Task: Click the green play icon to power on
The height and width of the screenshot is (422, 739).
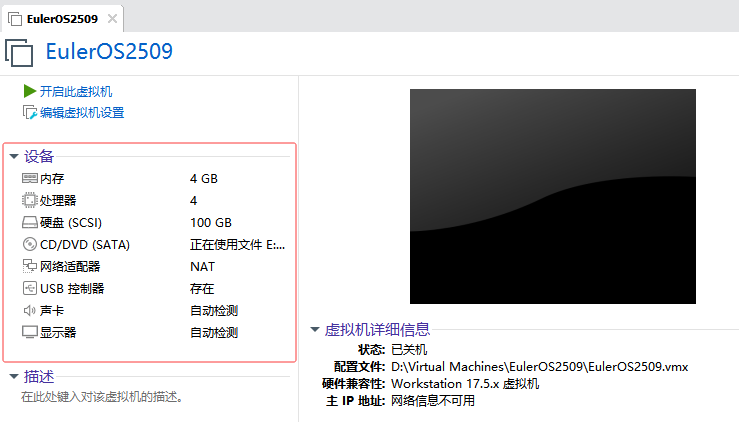Action: (x=30, y=91)
